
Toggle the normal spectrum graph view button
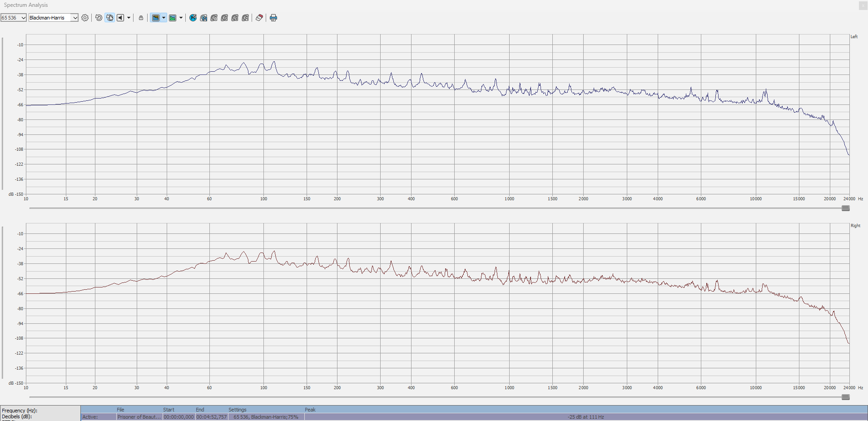[x=156, y=18]
